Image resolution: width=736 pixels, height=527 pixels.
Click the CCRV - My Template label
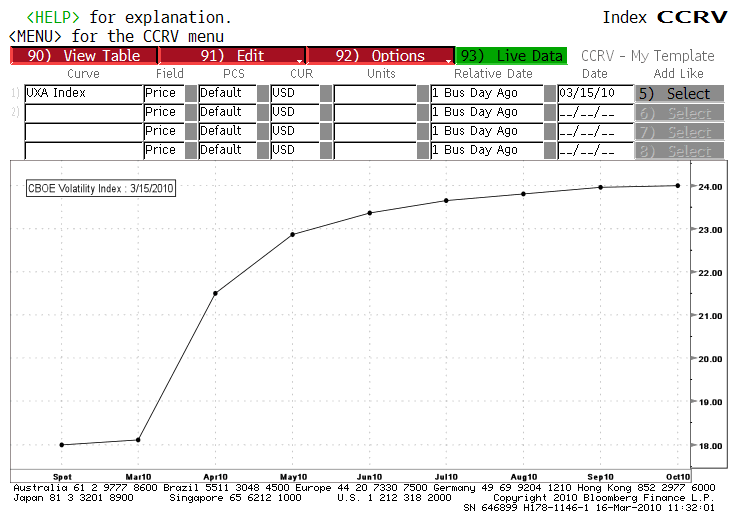(648, 56)
